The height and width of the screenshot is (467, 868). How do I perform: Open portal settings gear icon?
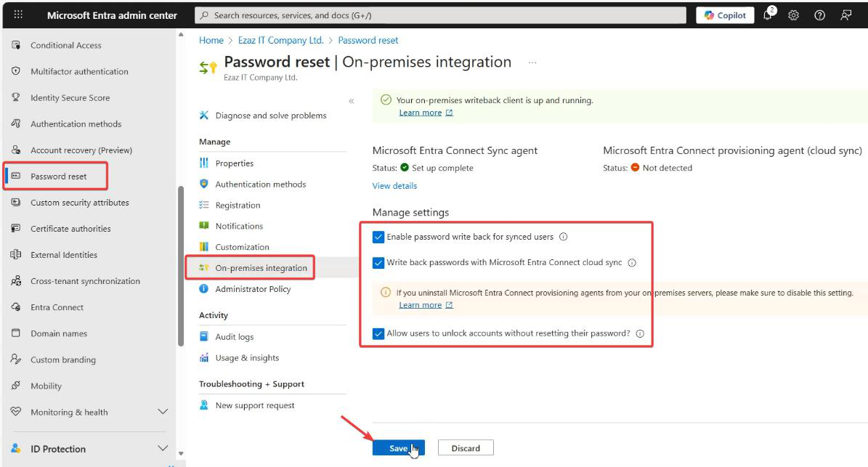[793, 15]
